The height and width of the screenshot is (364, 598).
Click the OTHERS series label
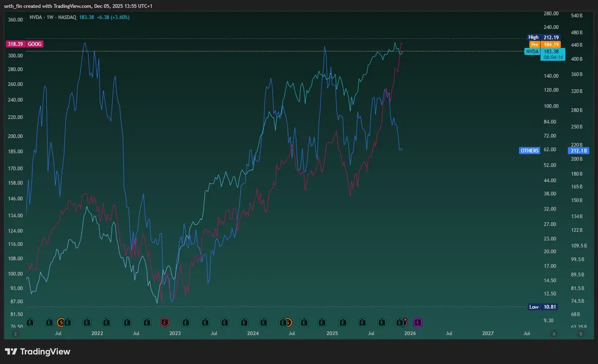tap(529, 150)
